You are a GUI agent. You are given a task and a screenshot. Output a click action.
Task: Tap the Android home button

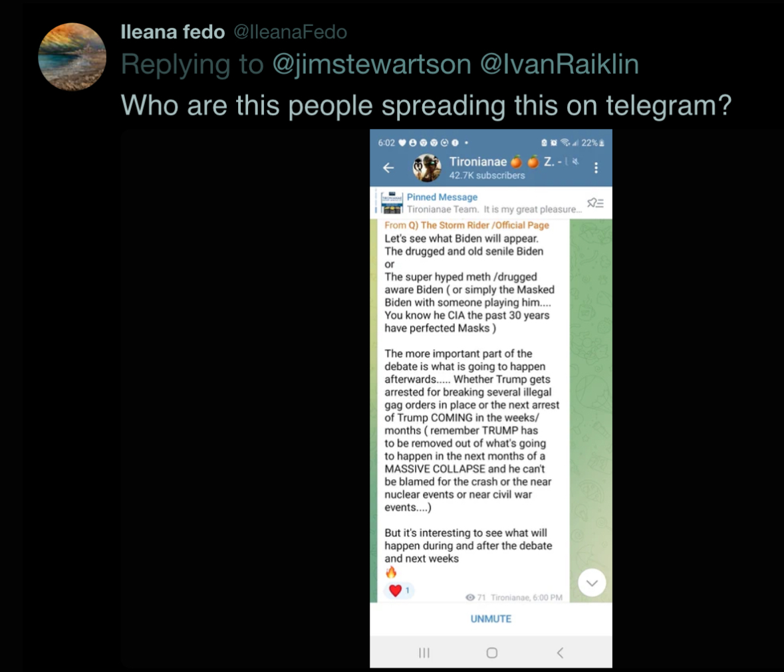pos(492,653)
